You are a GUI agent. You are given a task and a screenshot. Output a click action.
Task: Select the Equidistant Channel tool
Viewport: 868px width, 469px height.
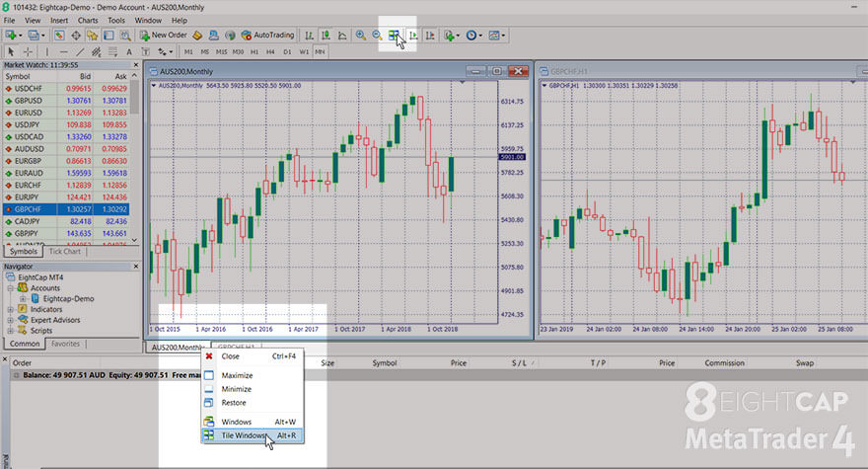(97, 52)
